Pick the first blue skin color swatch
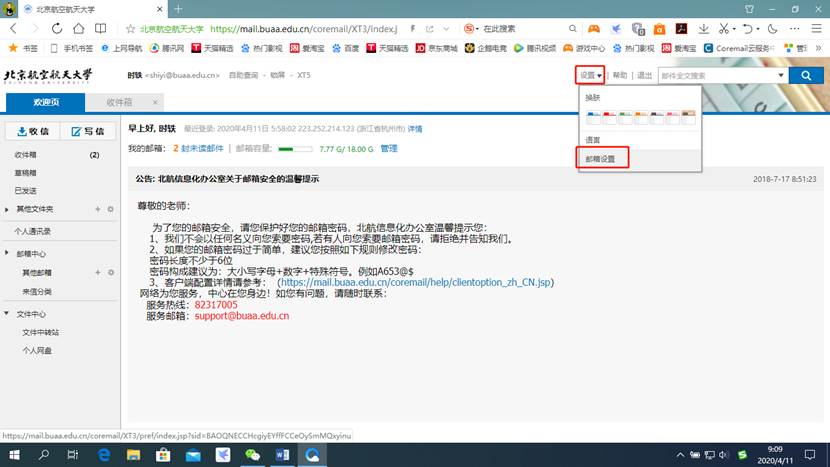The height and width of the screenshot is (467, 830). pyautogui.click(x=592, y=117)
